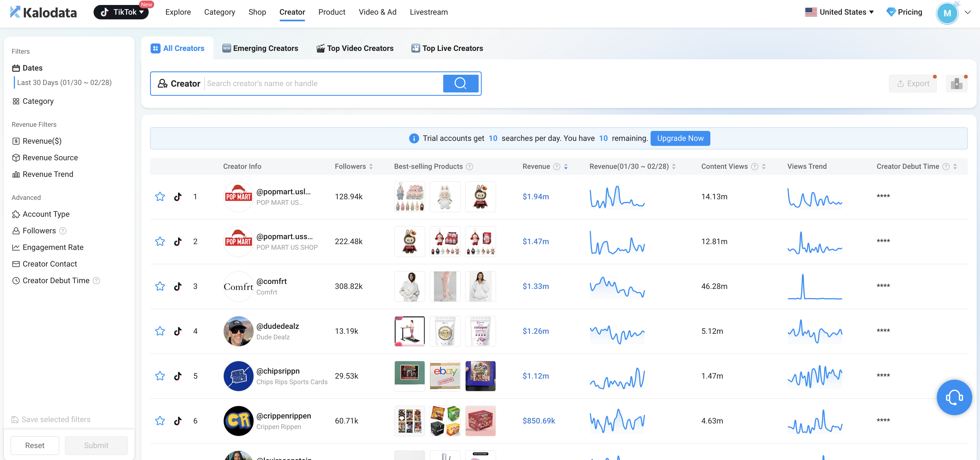980x460 pixels.
Task: Open the TikTok platform dropdown
Action: 121,12
